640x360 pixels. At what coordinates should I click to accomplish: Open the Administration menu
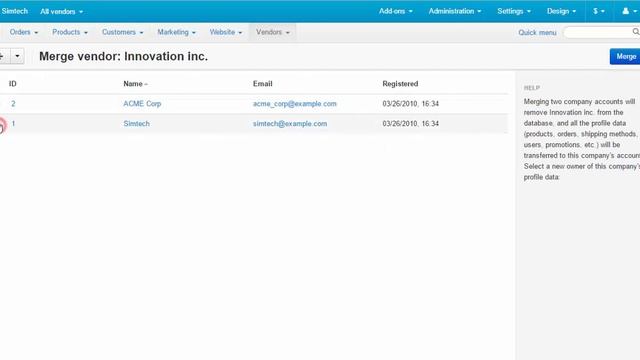[455, 11]
